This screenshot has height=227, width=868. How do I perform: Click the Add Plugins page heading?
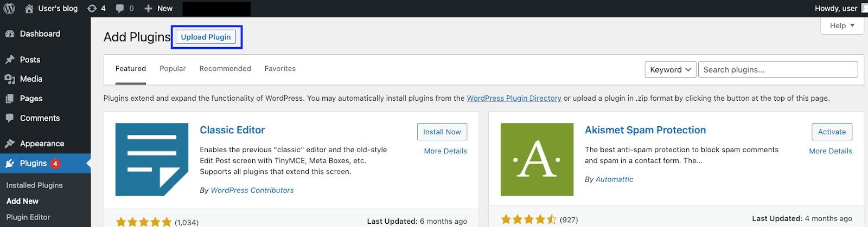coord(137,37)
